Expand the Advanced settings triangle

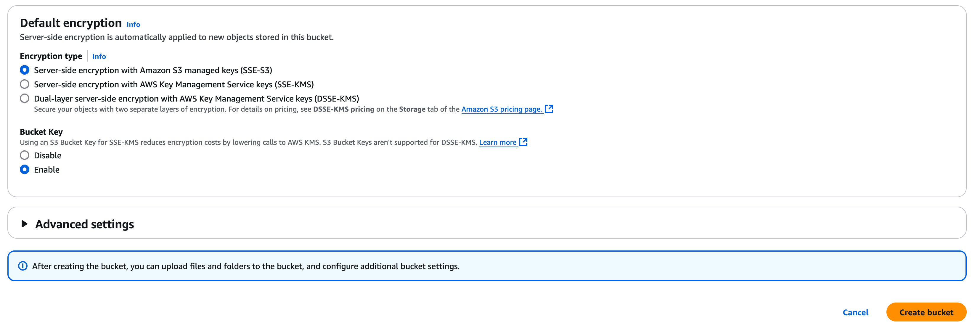pos(24,224)
